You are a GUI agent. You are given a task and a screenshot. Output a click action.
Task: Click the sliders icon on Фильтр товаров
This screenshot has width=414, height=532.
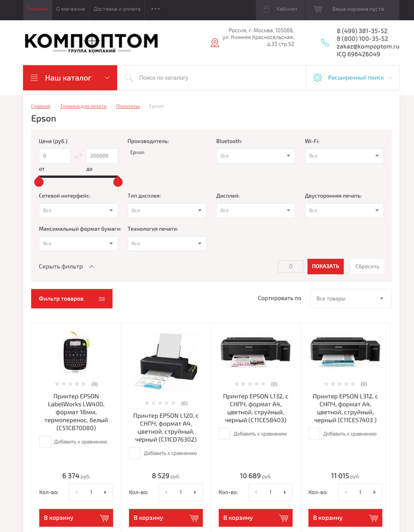coord(102,299)
